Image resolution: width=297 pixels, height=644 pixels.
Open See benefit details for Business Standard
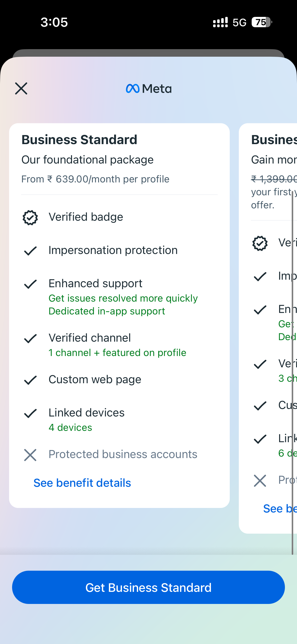[82, 483]
